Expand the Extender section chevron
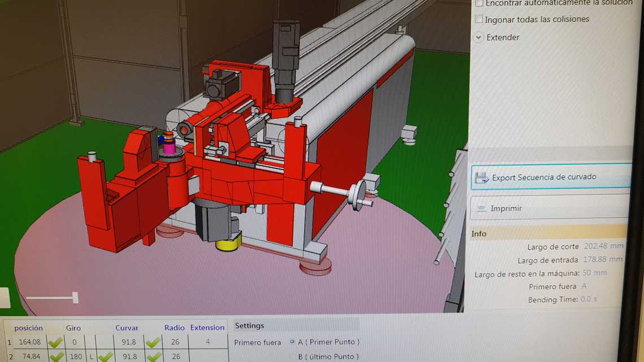Viewport: 644px width, 362px height. [478, 37]
